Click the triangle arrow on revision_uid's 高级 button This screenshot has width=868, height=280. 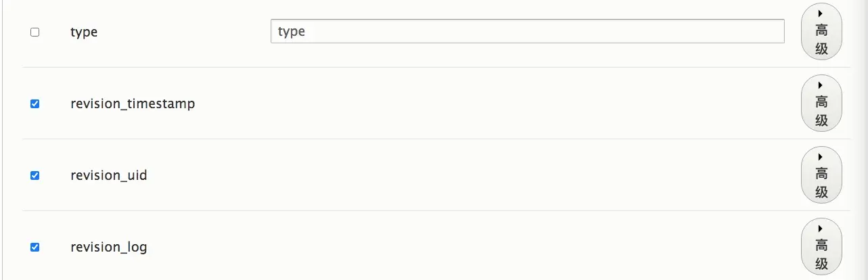click(820, 157)
